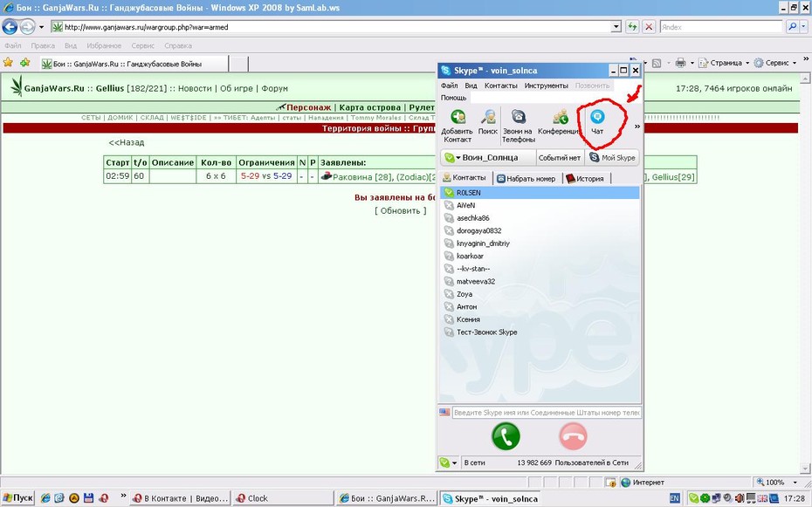Viewport: 812px width, 507px height.
Task: Click the browser Back arrow button
Action: [10, 26]
